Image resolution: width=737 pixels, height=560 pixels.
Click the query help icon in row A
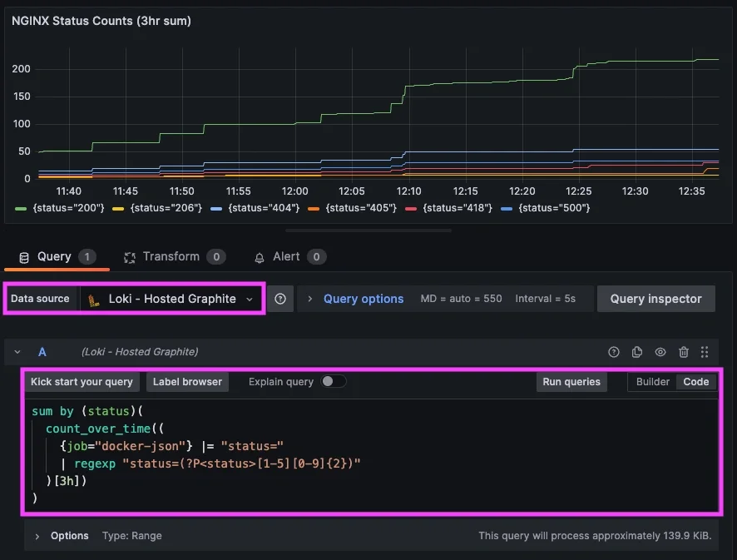coord(614,352)
